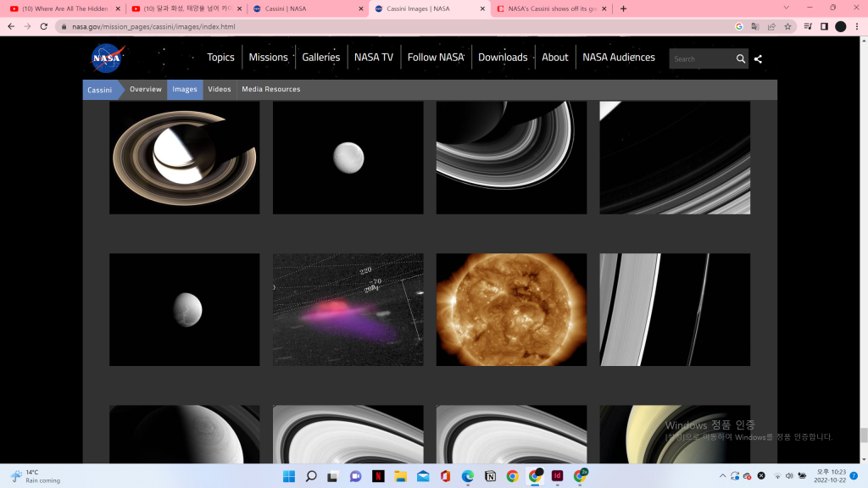
Task: Open Microsoft Edge from the taskbar
Action: [x=468, y=476]
